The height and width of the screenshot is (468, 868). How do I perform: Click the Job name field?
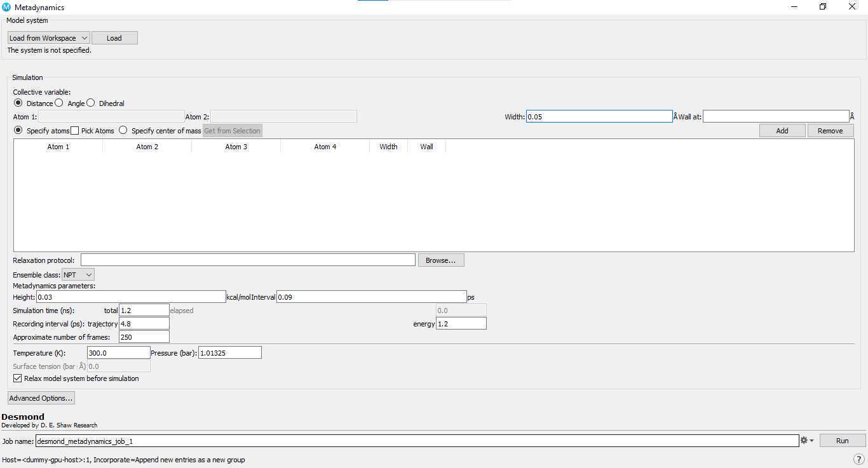(x=417, y=441)
